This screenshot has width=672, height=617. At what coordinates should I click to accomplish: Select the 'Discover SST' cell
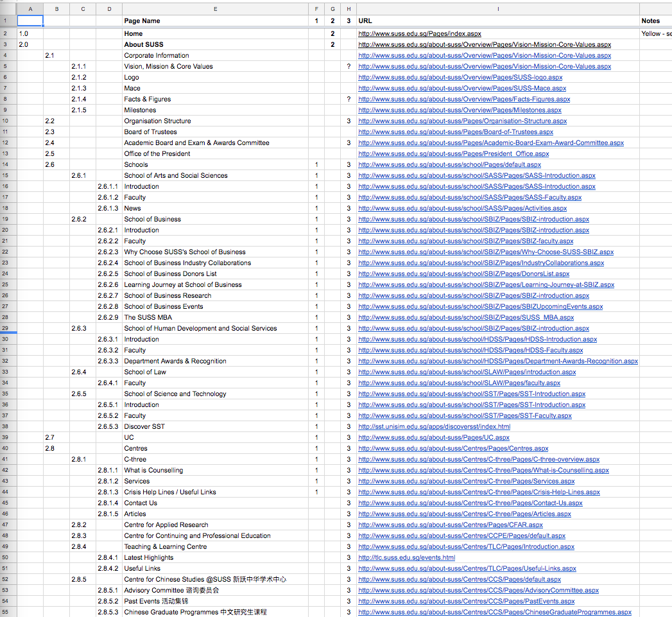point(215,426)
